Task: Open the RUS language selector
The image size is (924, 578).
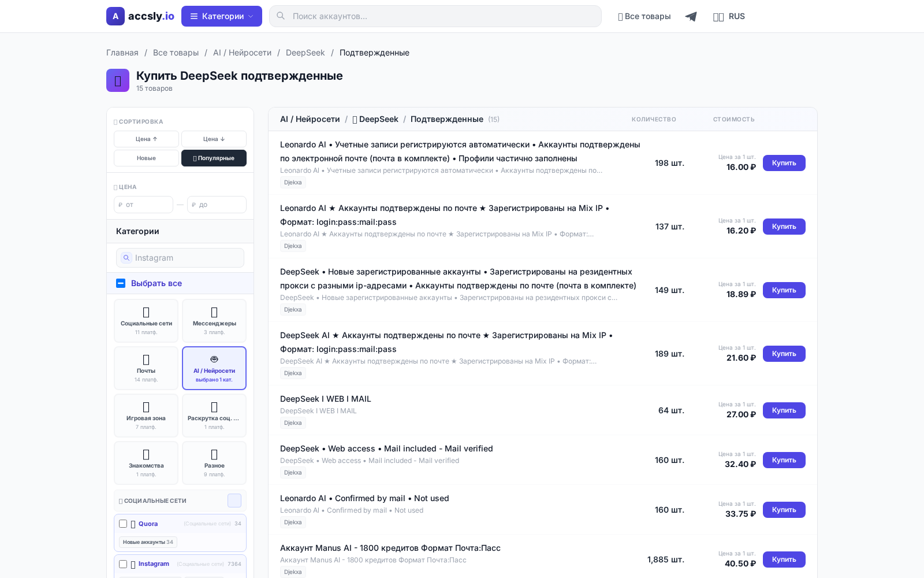Action: click(x=729, y=16)
